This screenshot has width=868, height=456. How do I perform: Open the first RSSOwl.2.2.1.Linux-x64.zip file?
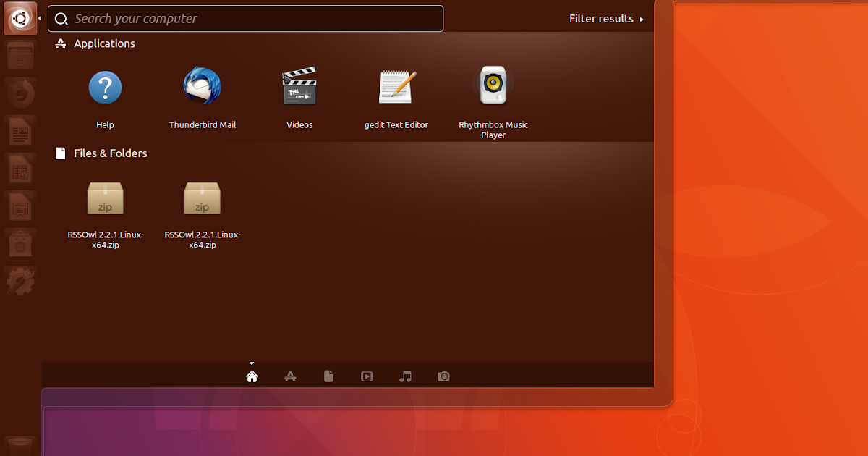click(x=105, y=214)
